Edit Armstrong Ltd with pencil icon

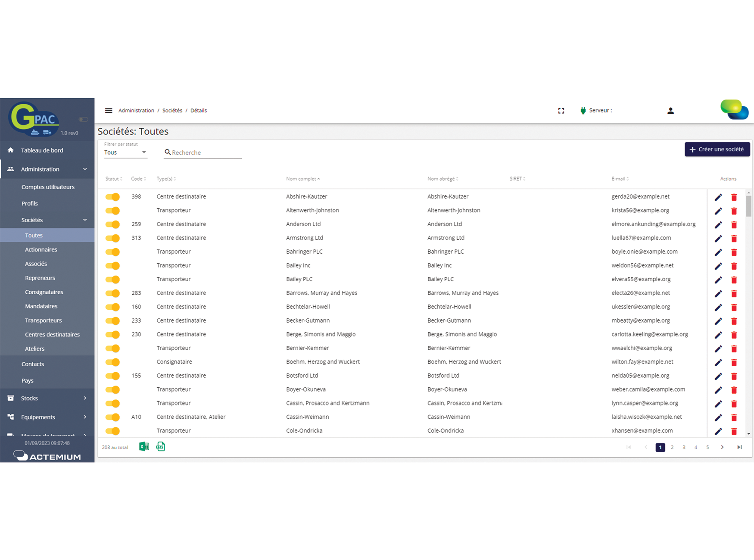[x=718, y=239]
